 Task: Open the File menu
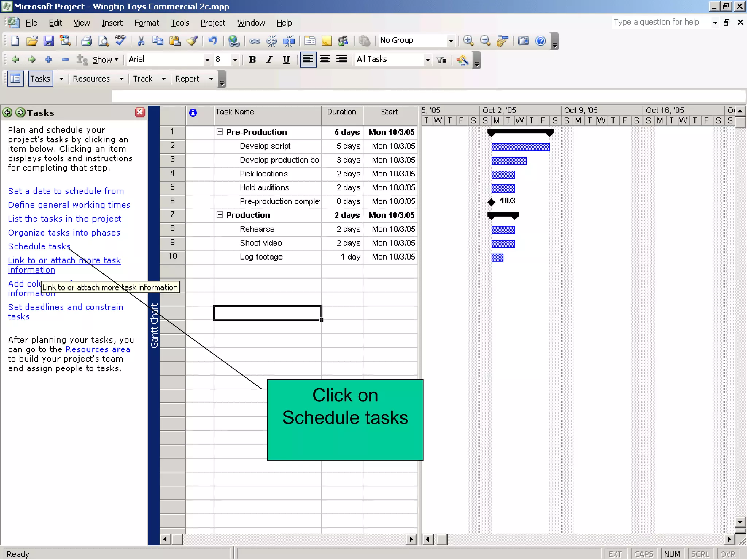(x=31, y=23)
